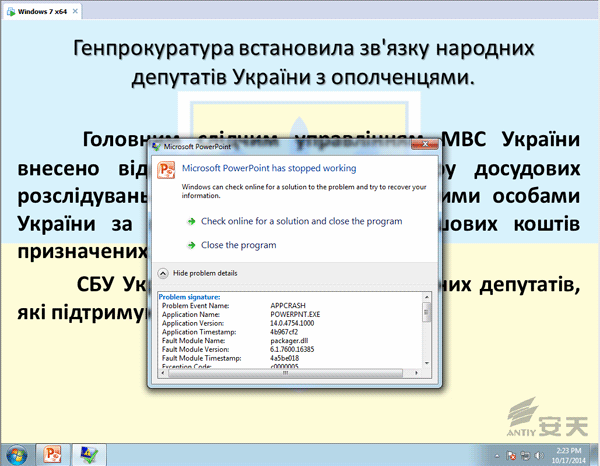This screenshot has height=466, width=600.
Task: Click the POWERPNT.EXE value
Action: (x=295, y=314)
